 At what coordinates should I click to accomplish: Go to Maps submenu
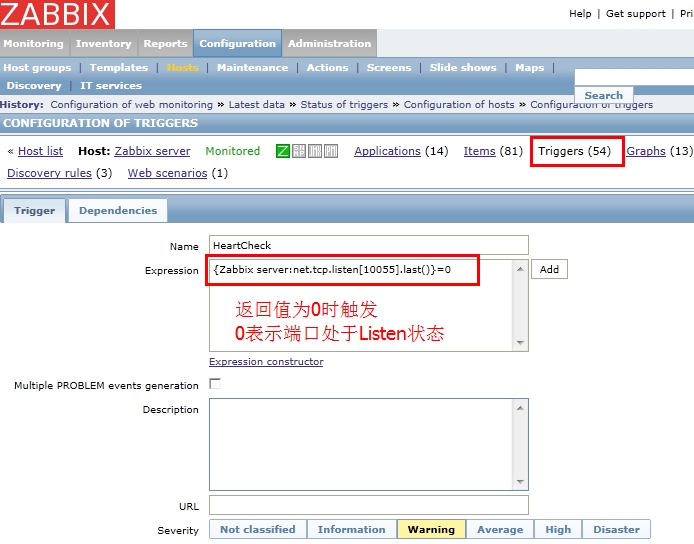click(x=530, y=68)
